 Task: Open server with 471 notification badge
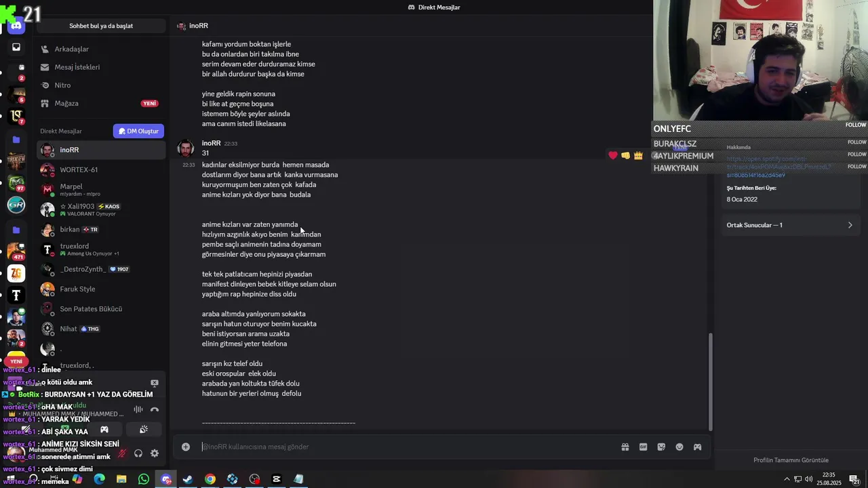coord(16,251)
